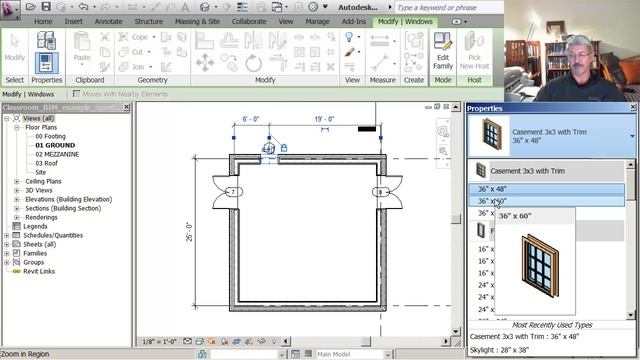Click the Detail Level icon in view control bar
The width and height of the screenshot is (640, 360).
pos(187,341)
